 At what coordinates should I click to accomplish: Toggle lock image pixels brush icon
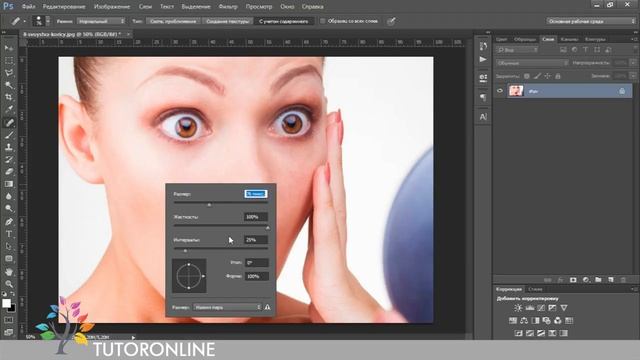tap(537, 76)
